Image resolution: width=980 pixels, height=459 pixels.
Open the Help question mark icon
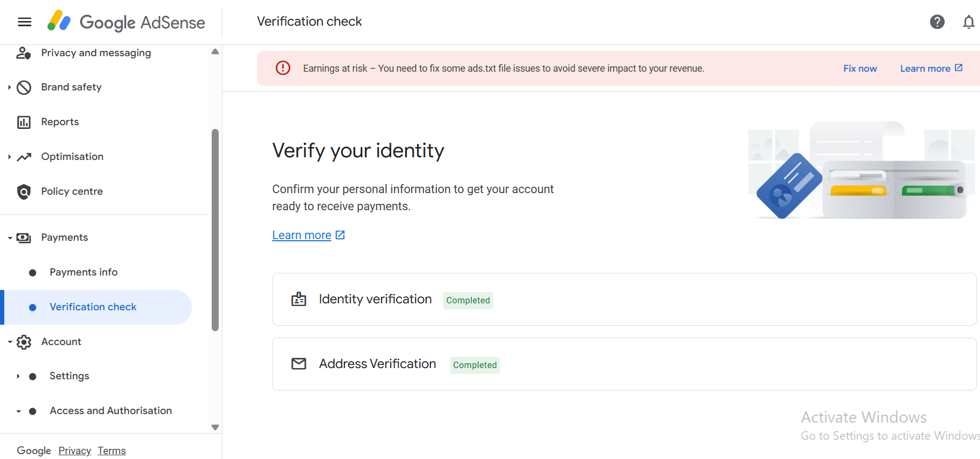coord(937,22)
